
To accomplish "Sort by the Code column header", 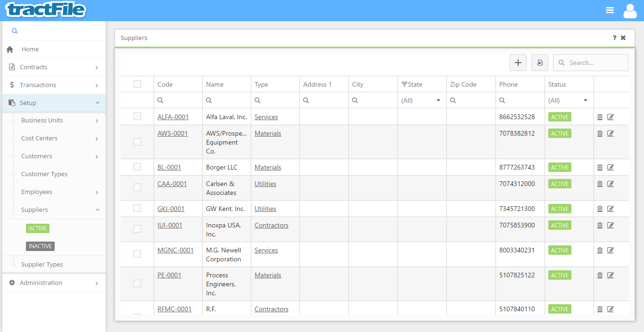I will (x=165, y=84).
